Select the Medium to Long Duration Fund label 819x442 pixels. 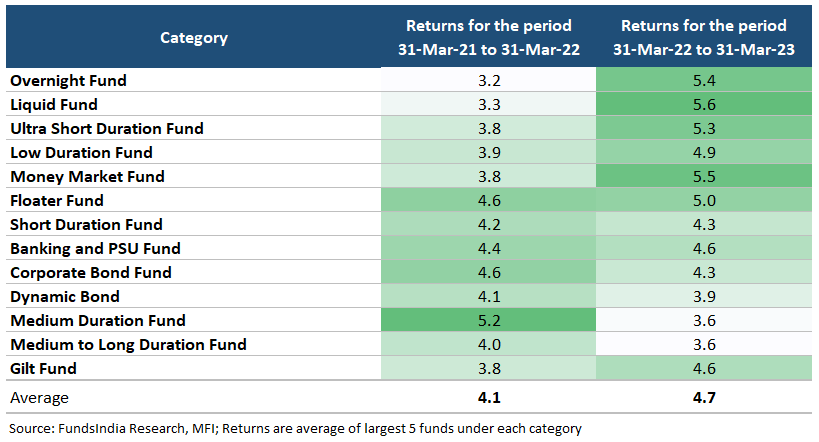(x=126, y=344)
